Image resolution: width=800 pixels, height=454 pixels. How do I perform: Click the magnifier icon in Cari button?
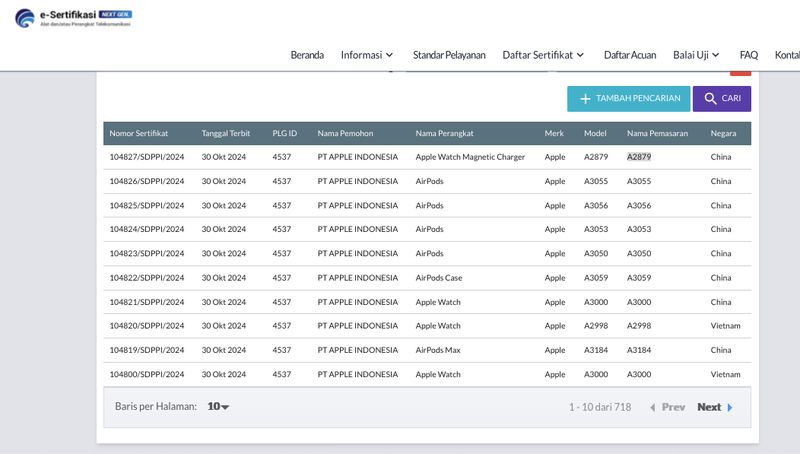pos(710,98)
